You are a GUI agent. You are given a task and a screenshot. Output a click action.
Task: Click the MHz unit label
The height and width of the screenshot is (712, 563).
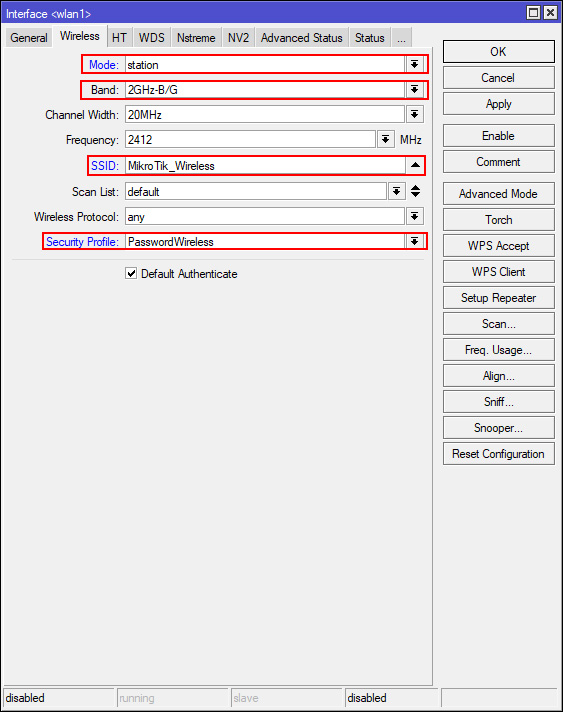pos(410,139)
